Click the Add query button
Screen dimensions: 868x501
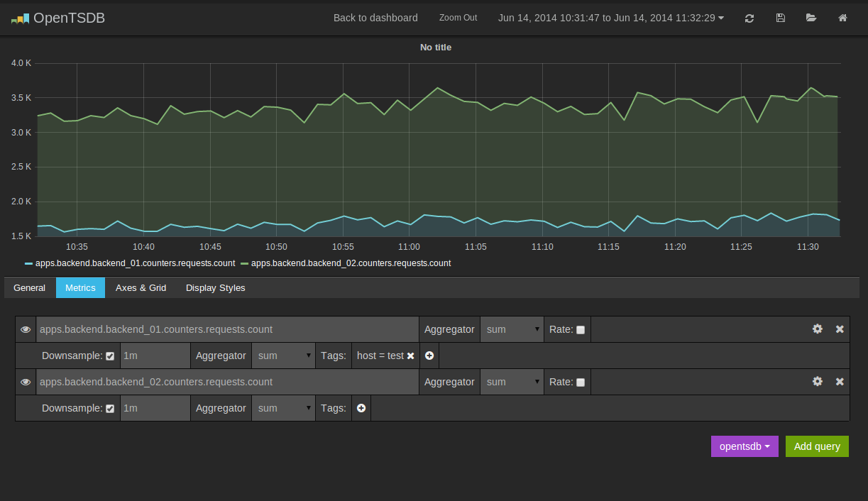pos(817,446)
